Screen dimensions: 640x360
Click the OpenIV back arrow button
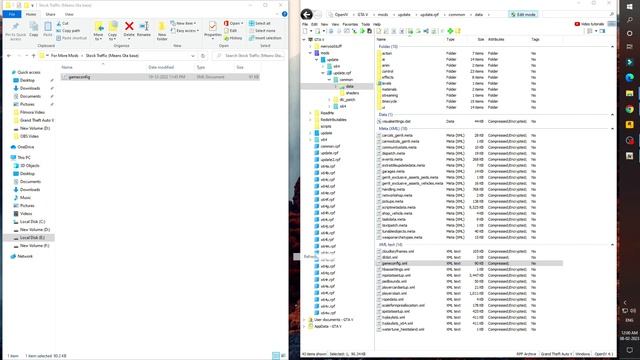click(307, 14)
